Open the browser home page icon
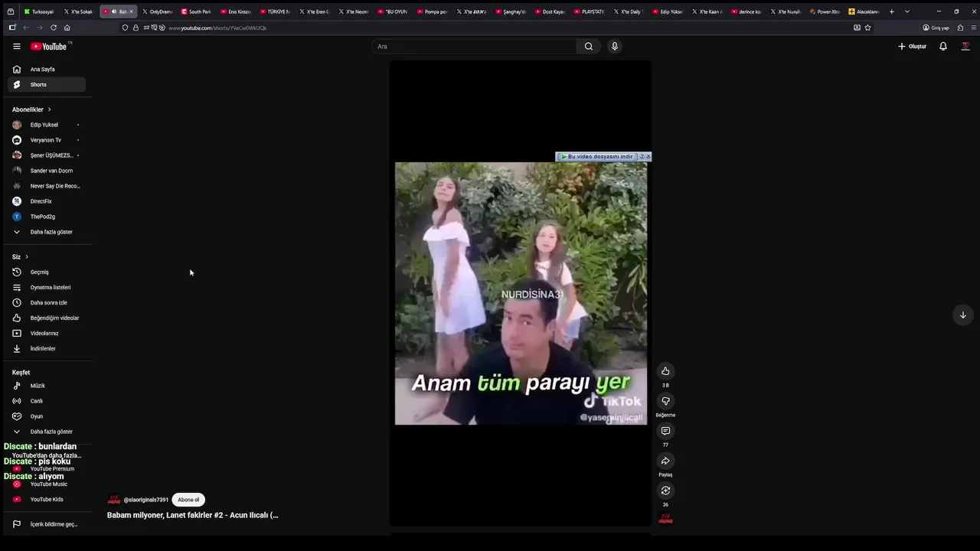The image size is (980, 551). point(67,28)
